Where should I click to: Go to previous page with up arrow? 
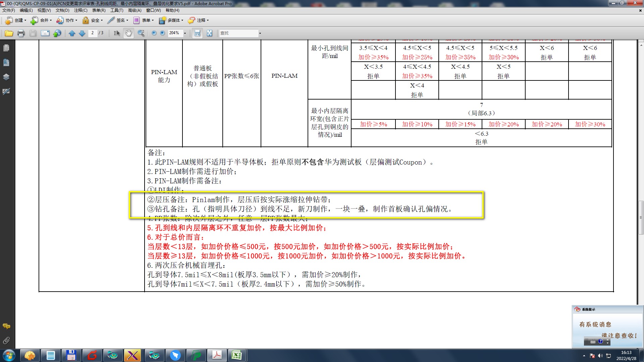tap(72, 33)
